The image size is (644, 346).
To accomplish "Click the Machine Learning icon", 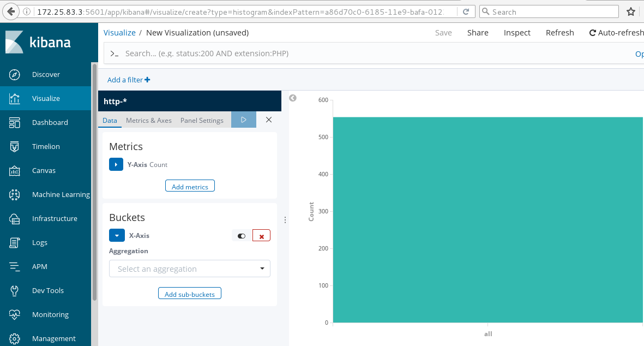I will (x=14, y=194).
